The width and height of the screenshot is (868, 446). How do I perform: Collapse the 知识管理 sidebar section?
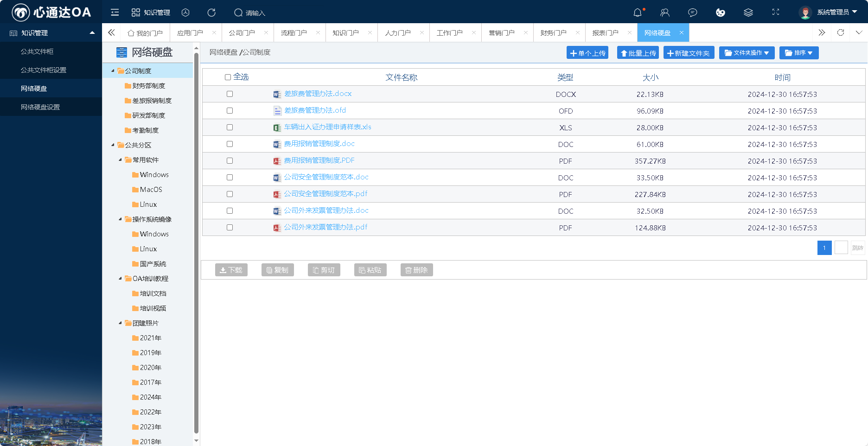(x=92, y=33)
